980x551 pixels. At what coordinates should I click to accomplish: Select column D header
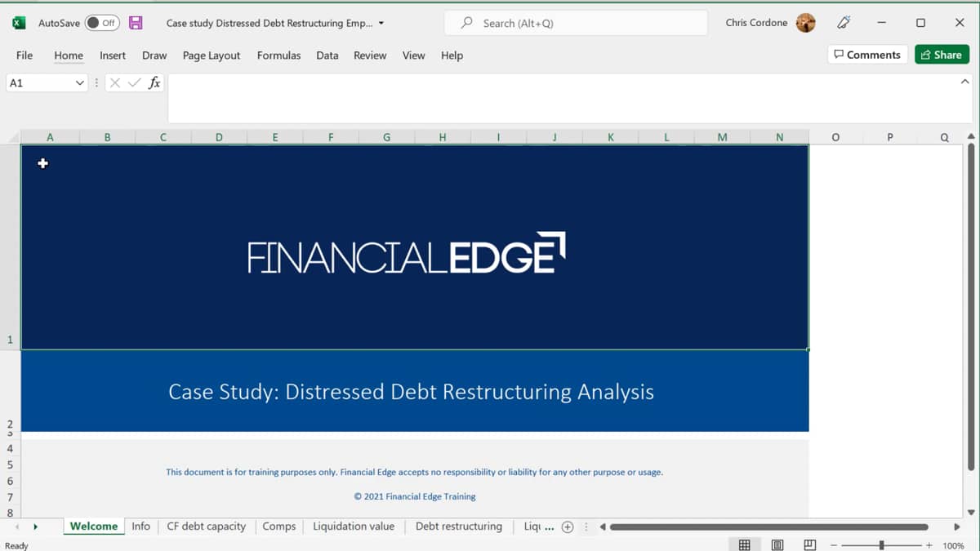coord(219,137)
